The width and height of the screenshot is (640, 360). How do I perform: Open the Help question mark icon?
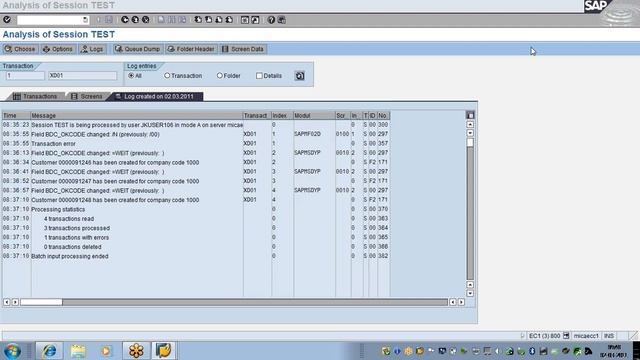click(271, 20)
